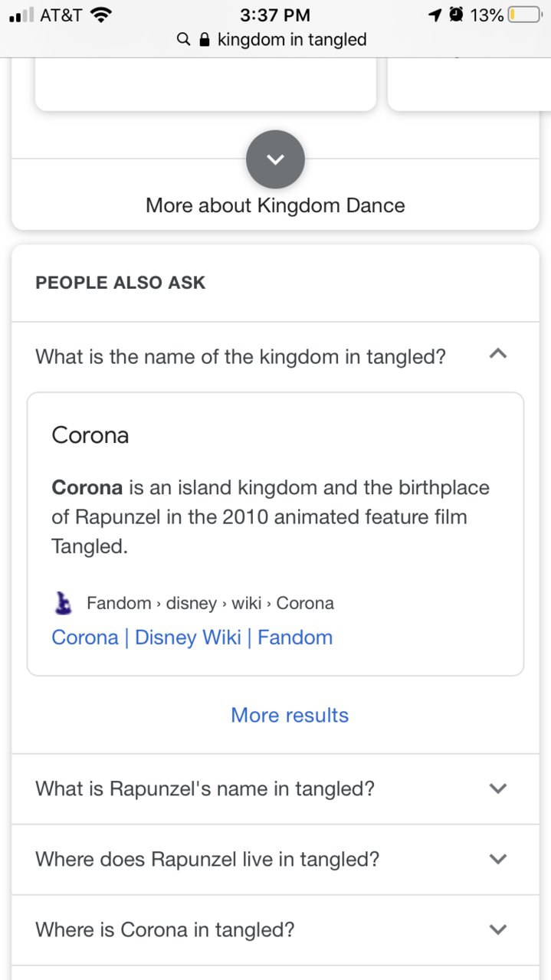This screenshot has height=980, width=551.
Task: Expand 'Where does Rapunzel live in tangled?'
Action: tap(275, 859)
